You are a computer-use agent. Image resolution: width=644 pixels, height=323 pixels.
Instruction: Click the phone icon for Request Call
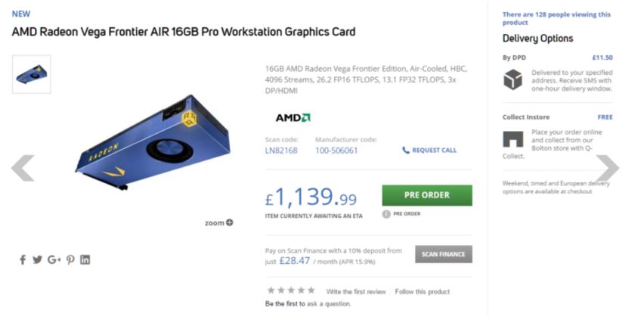pos(406,151)
